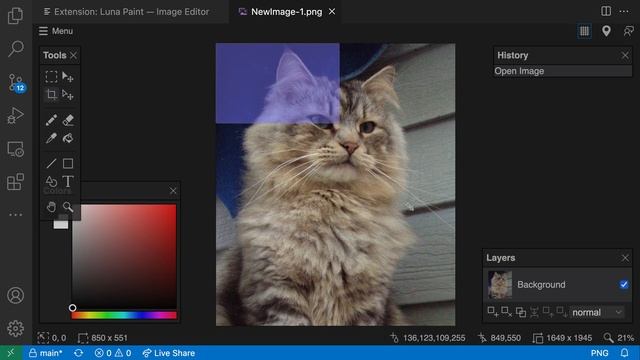The image size is (640, 360).
Task: Select the Eraser tool
Action: pos(68,120)
